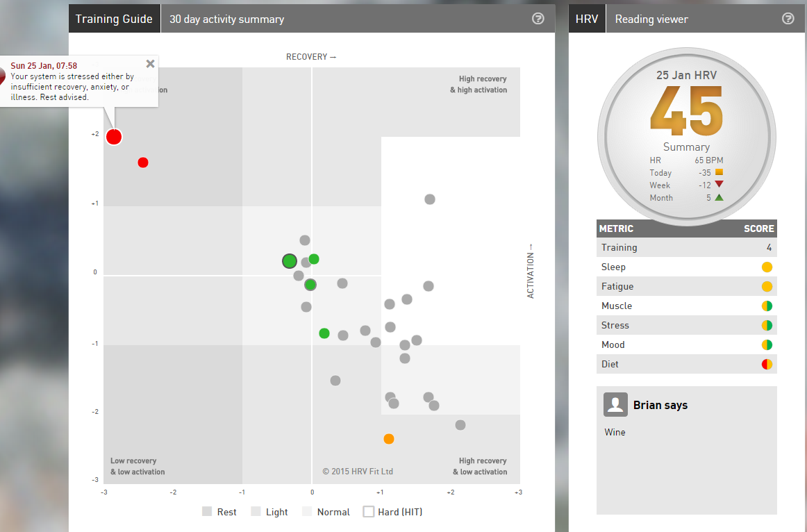Click Brian's avatar icon
807x532 pixels.
(x=615, y=404)
